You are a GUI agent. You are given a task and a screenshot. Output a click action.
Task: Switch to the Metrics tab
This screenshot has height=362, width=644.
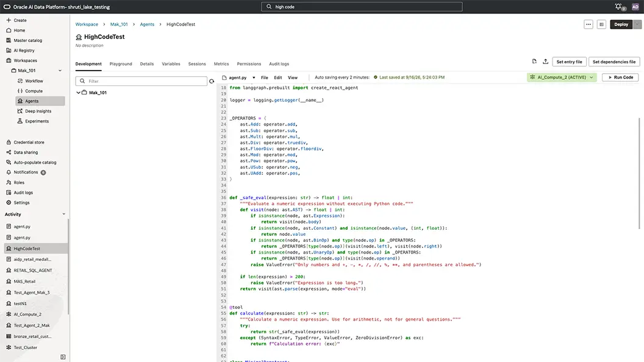(x=221, y=64)
